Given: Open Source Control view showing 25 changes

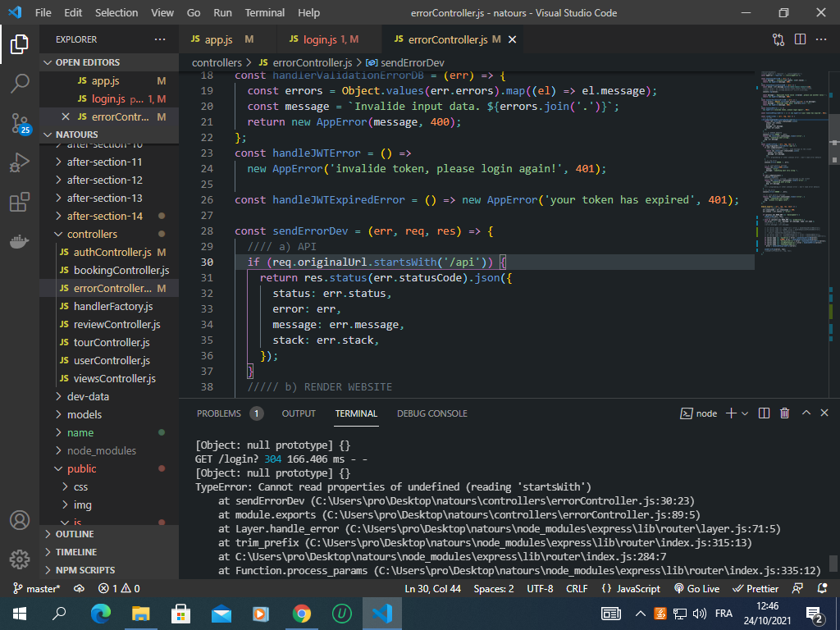Looking at the screenshot, I should pyautogui.click(x=20, y=121).
